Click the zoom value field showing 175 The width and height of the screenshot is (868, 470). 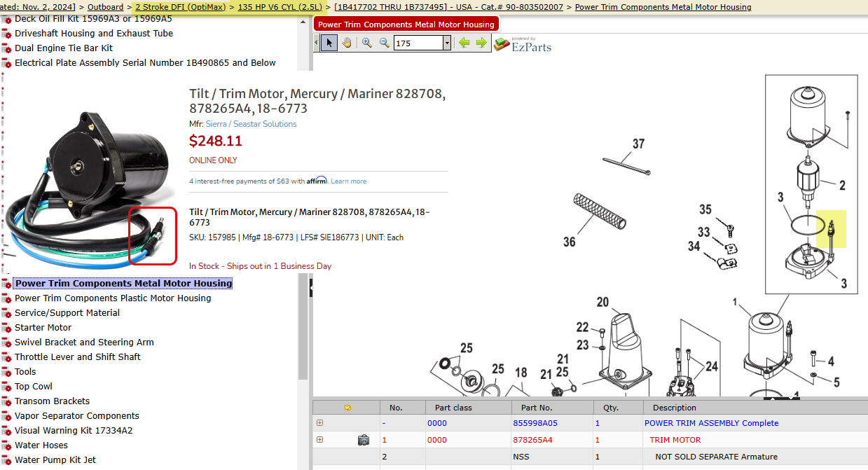(418, 43)
